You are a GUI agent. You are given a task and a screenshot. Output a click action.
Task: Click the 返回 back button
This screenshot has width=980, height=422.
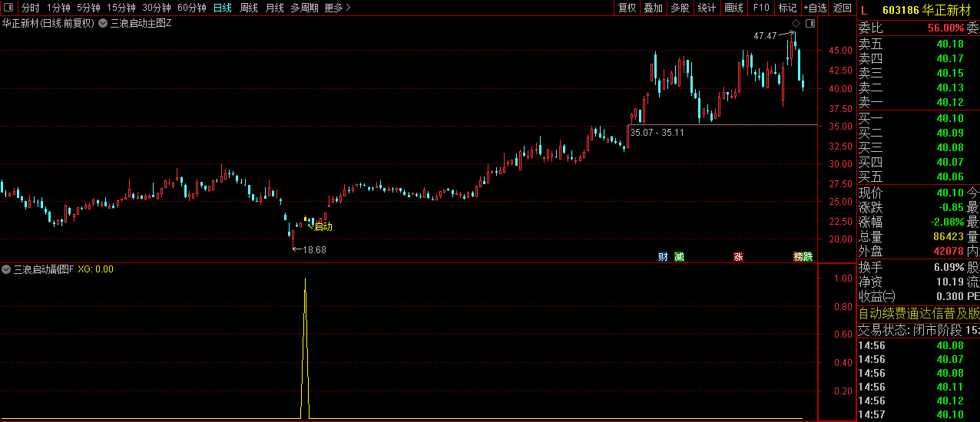pyautogui.click(x=843, y=8)
